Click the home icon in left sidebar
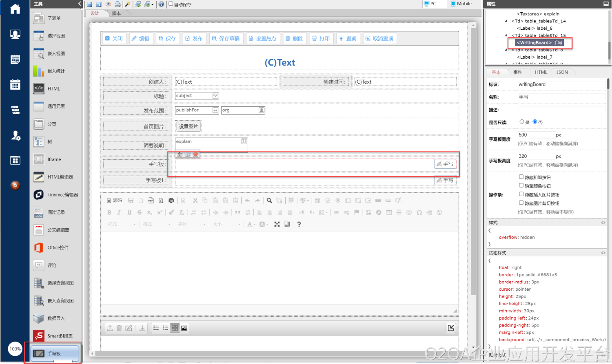The width and height of the screenshot is (612, 364). [15, 9]
